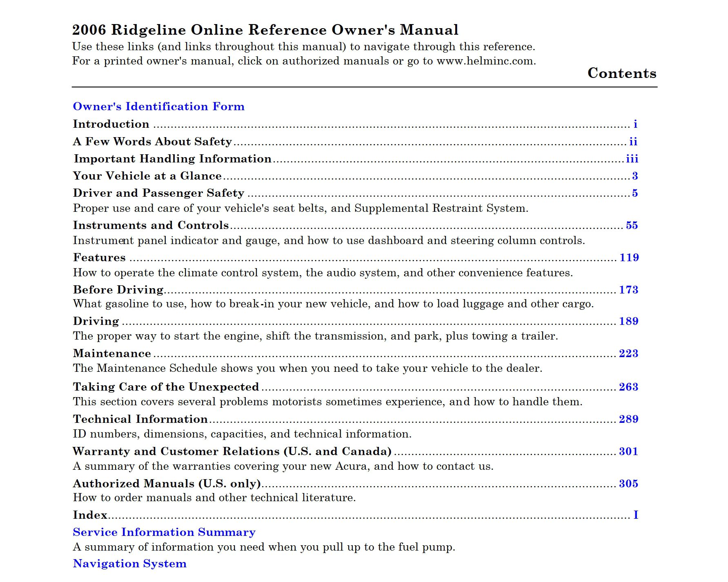Jump to page 55, Instruments and Controls
Viewport: 728px width, 582px height.
pos(632,225)
